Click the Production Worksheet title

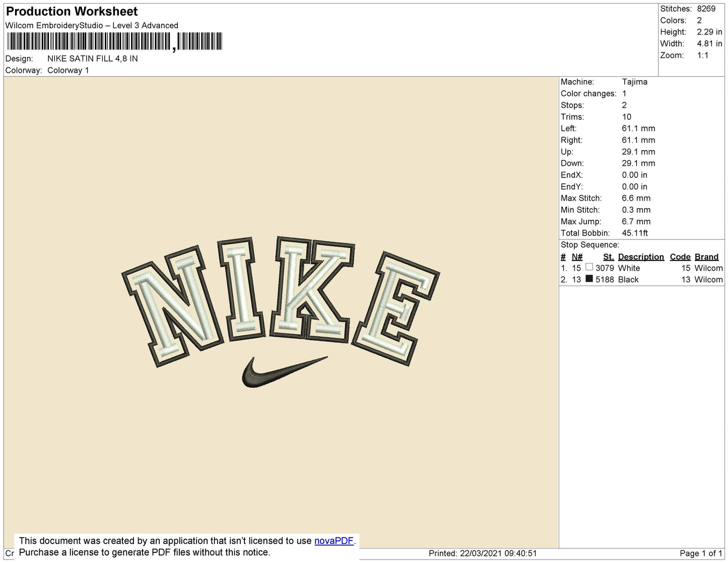[72, 12]
